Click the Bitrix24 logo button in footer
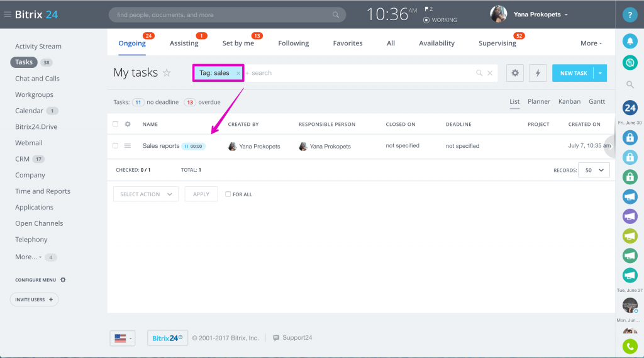644x358 pixels. click(167, 338)
